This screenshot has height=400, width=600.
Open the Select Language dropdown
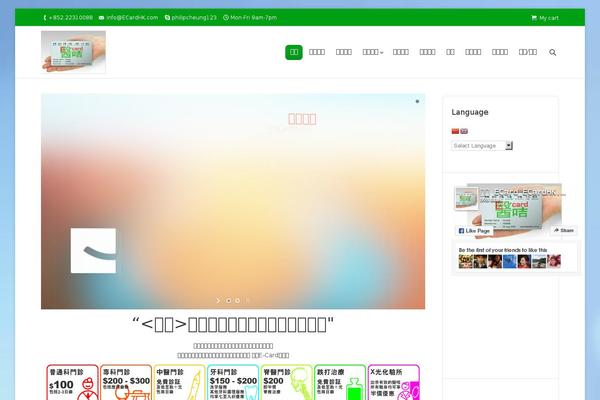[x=482, y=146]
